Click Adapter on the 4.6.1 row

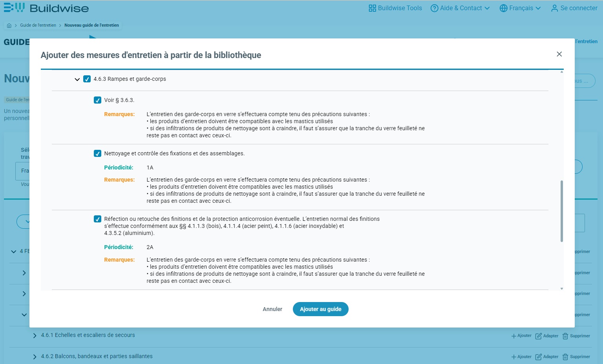click(547, 336)
